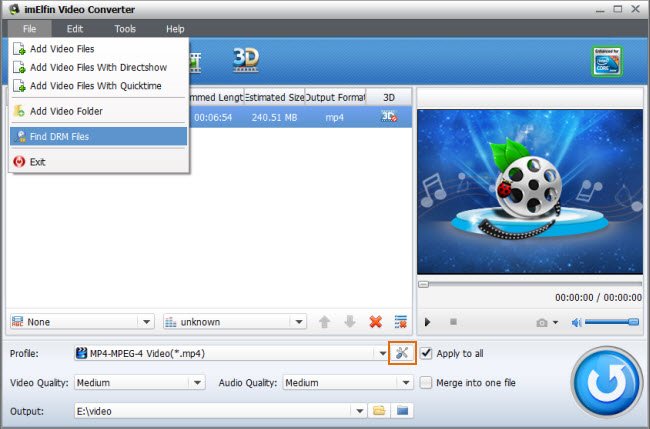Open the Profile format dropdown
The width and height of the screenshot is (650, 429).
pyautogui.click(x=383, y=354)
